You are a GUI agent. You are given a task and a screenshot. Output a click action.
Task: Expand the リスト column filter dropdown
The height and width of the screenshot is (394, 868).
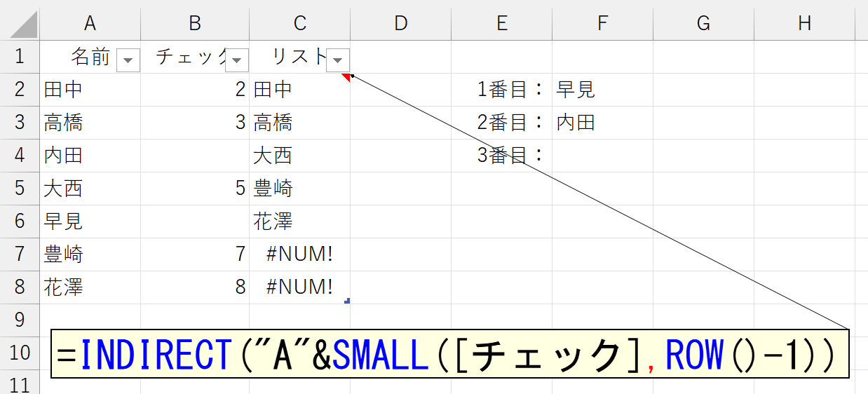(338, 60)
